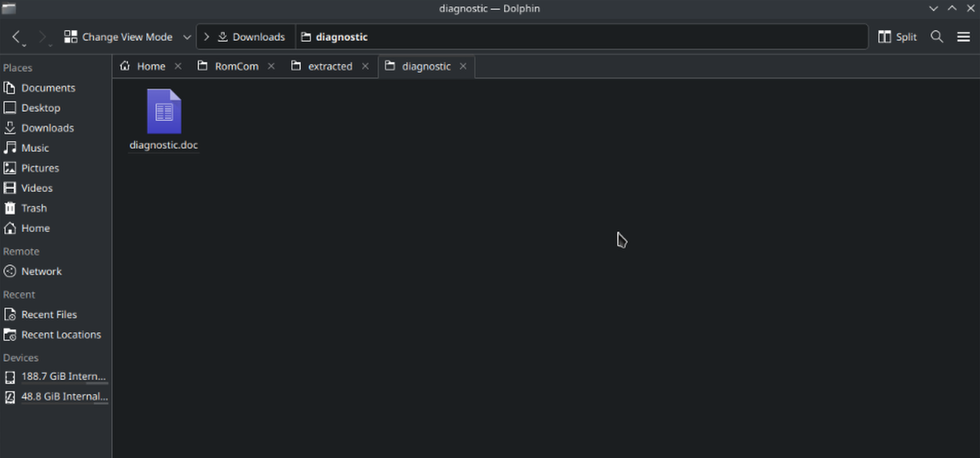Select Music in Places sidebar

[x=35, y=148]
